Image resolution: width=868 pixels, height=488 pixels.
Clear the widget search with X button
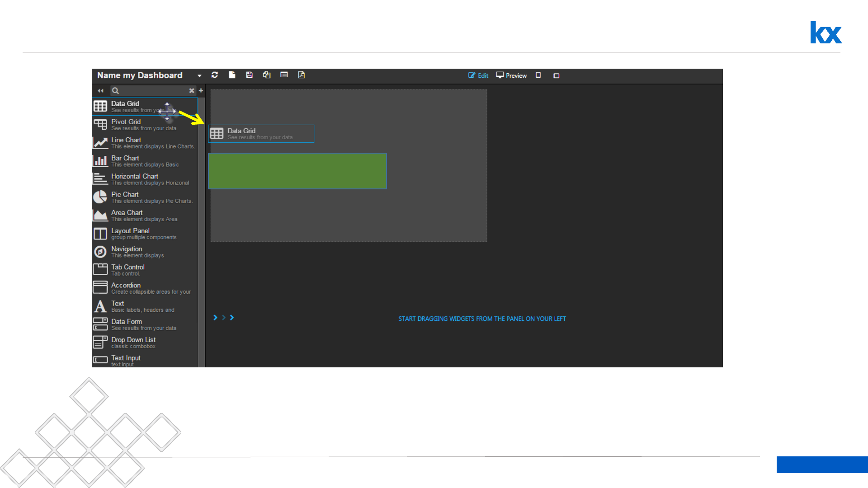(192, 91)
